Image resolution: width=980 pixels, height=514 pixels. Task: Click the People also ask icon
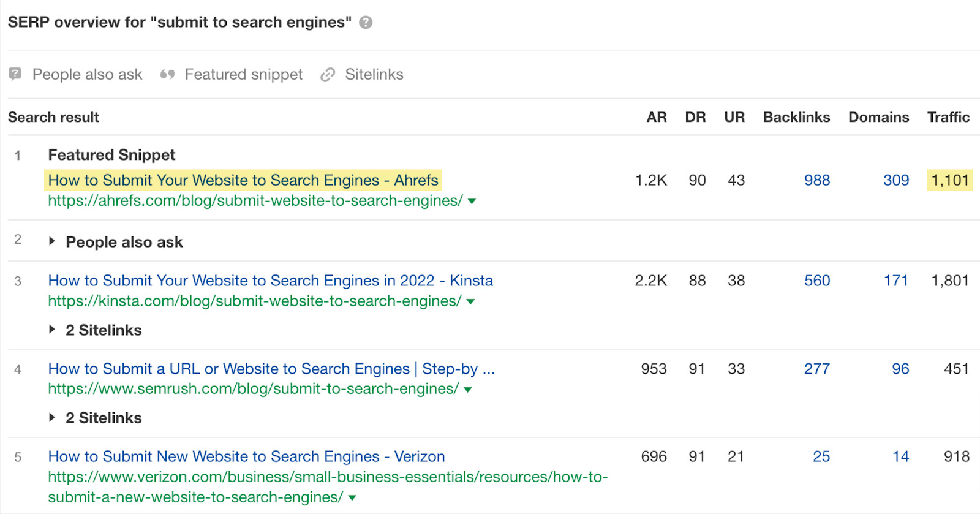15,74
